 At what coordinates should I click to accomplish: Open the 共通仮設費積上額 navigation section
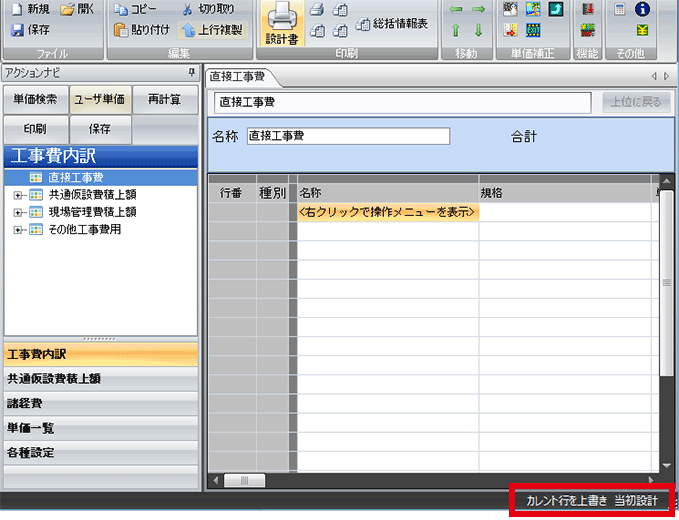[x=100, y=379]
